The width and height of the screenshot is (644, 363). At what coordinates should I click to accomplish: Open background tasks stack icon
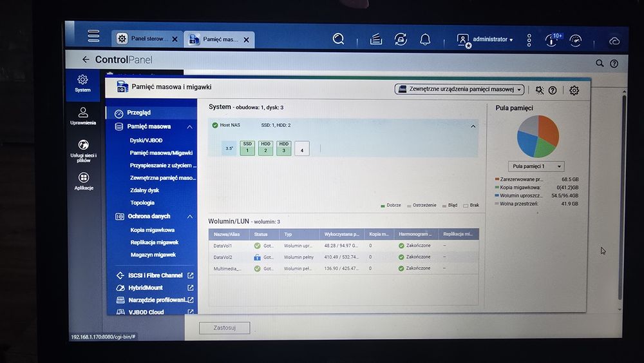coord(376,39)
